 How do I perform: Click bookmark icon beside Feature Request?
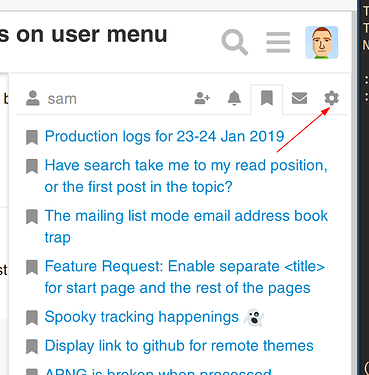click(x=32, y=267)
